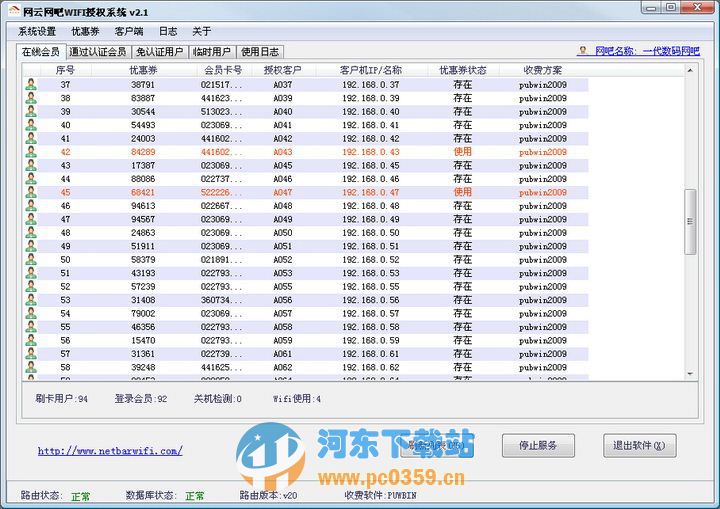Click the user icon in row 58
The image size is (720, 509).
pyautogui.click(x=31, y=367)
